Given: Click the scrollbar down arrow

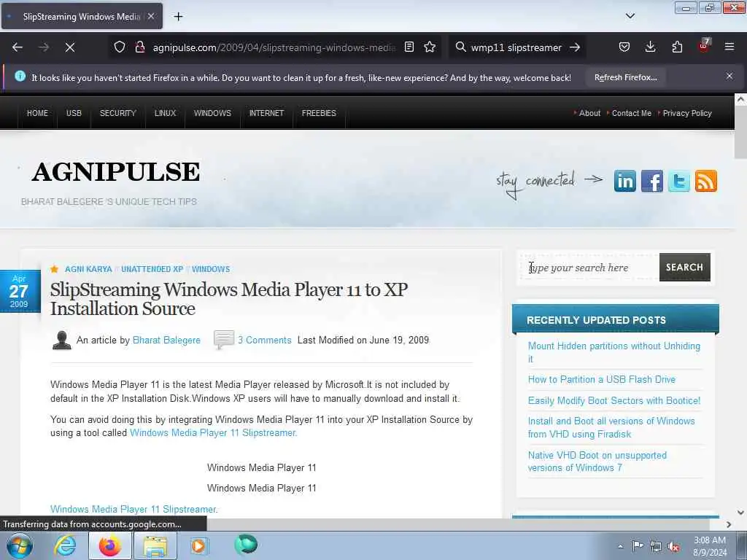Looking at the screenshot, I should (740, 513).
